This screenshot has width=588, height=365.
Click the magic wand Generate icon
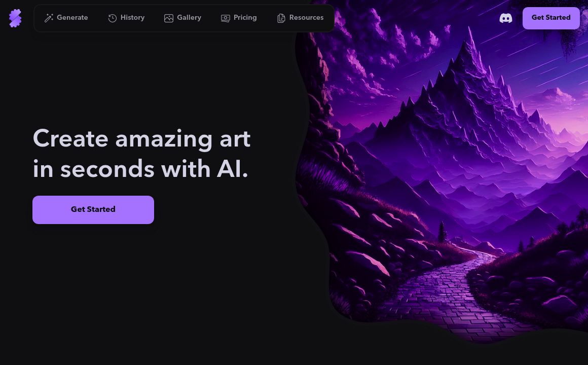click(49, 18)
